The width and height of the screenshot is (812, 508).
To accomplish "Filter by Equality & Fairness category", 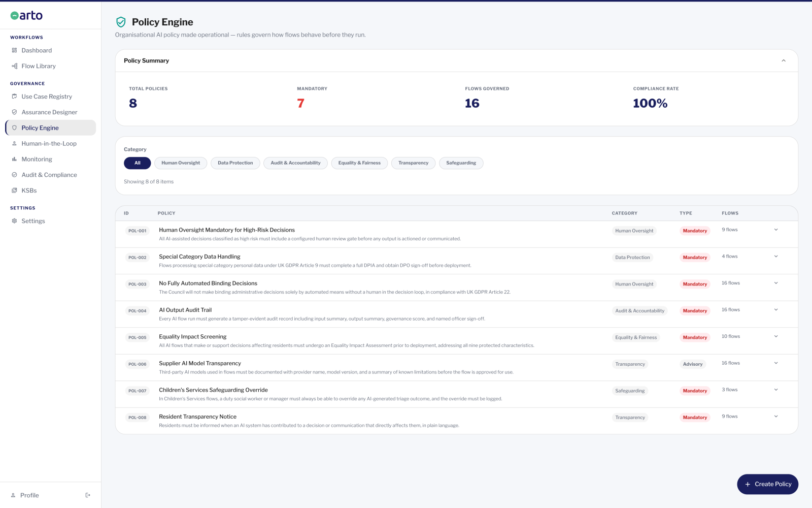I will tap(359, 163).
